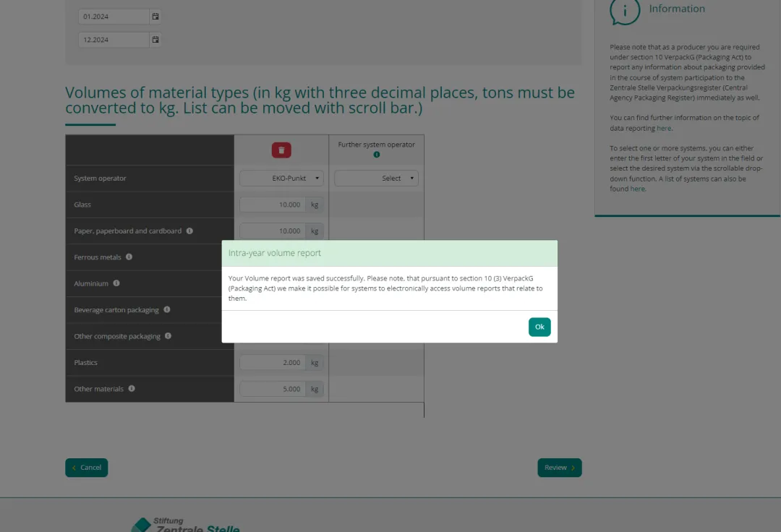Click the Glass volume input field

pos(273,205)
